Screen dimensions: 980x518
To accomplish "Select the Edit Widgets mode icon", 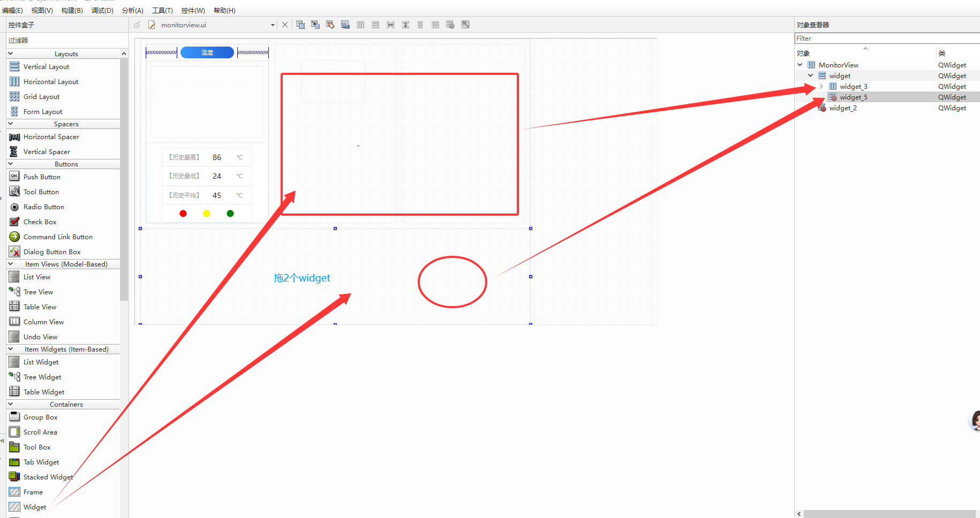I will coord(300,25).
